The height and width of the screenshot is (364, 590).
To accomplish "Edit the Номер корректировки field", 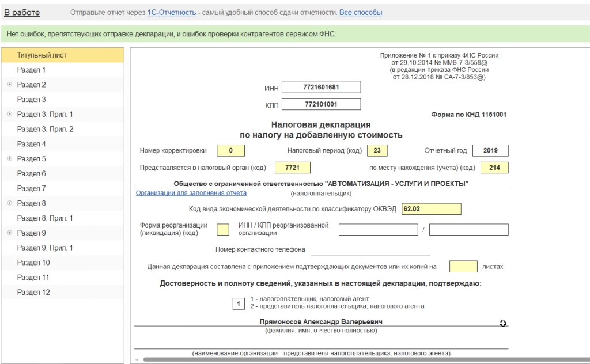I will (230, 150).
